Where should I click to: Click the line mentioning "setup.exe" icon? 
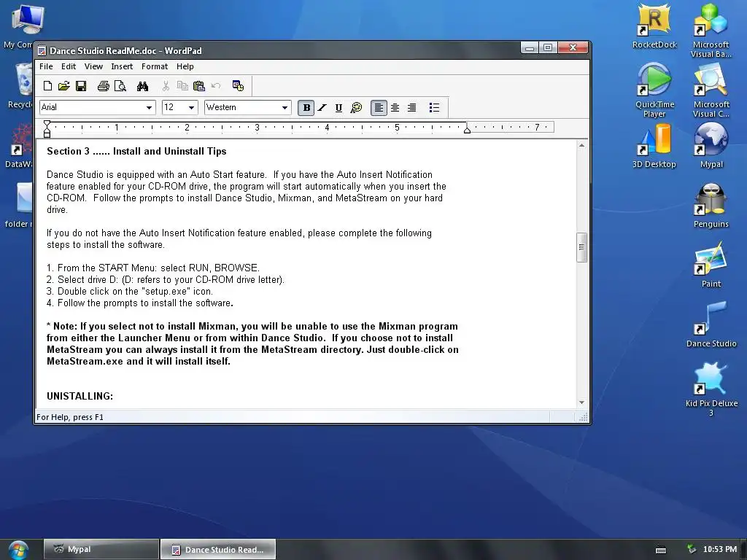(130, 292)
